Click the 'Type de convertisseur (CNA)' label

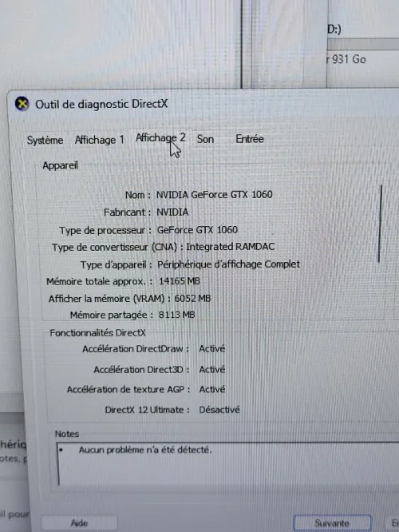pyautogui.click(x=117, y=248)
